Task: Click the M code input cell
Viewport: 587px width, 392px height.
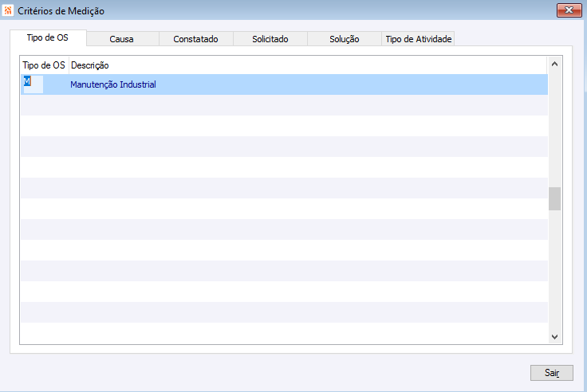Action: [33, 84]
